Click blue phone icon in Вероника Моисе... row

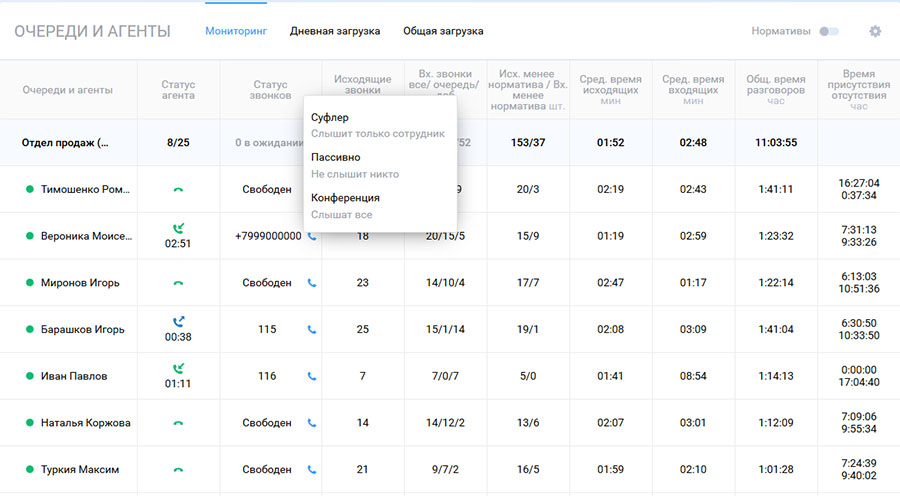(312, 236)
